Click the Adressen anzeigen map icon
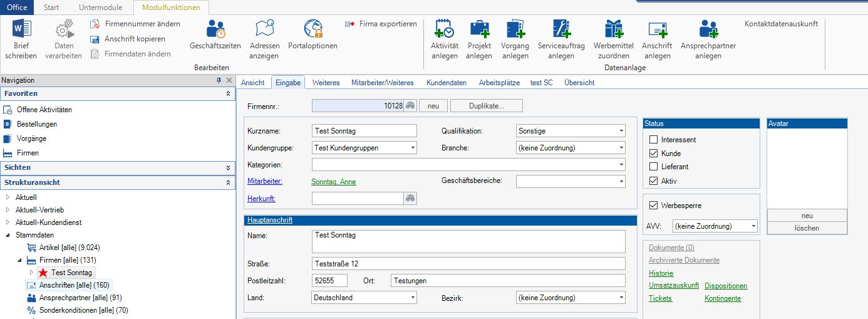 264,29
